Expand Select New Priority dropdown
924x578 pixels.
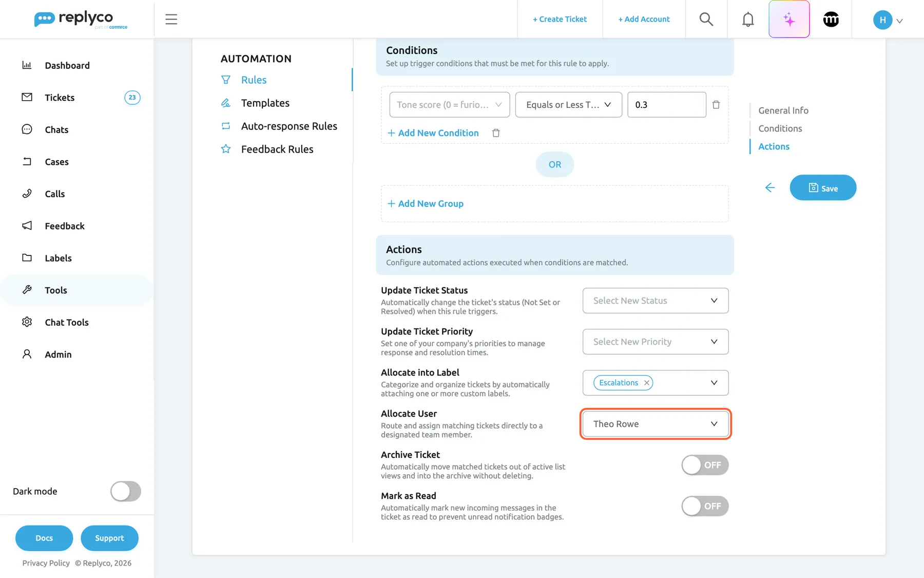(x=656, y=342)
